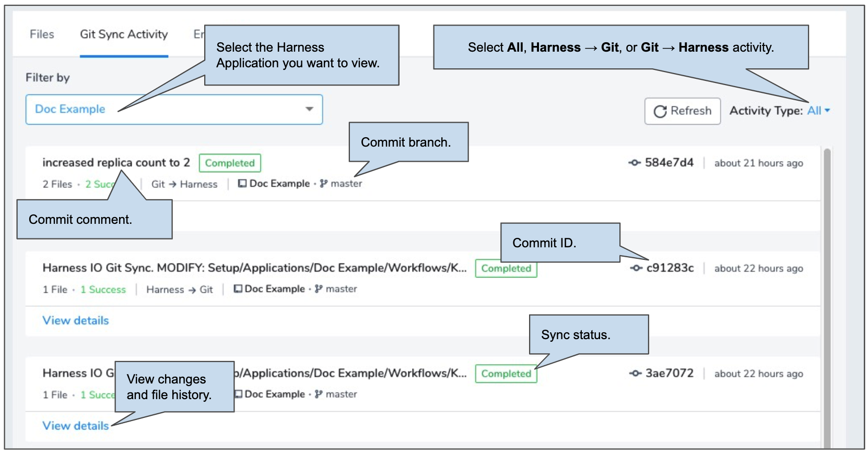The height and width of the screenshot is (456, 868).
Task: Click commit ID c91283c
Action: (670, 268)
